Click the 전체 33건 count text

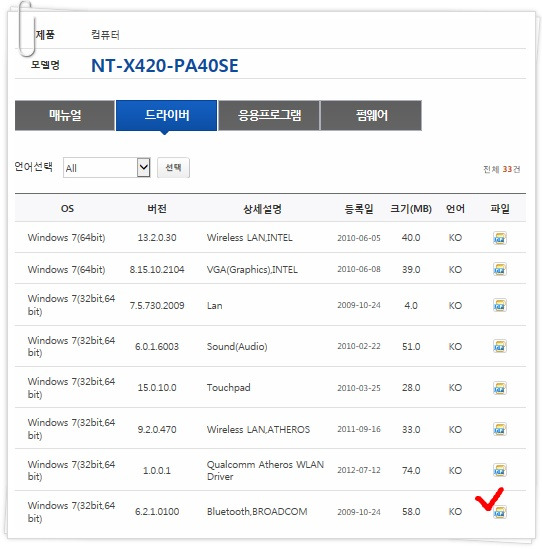[501, 169]
